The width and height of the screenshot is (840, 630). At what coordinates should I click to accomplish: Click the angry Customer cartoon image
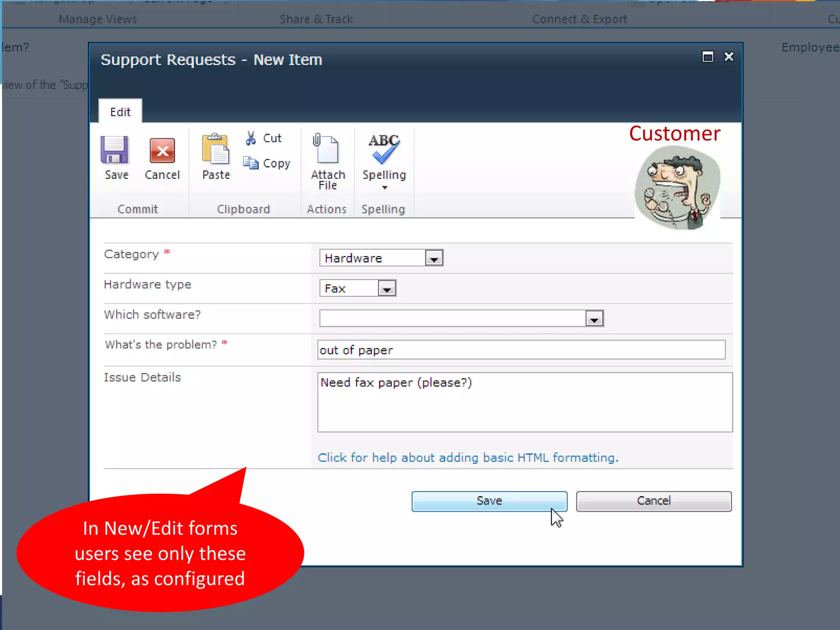[x=678, y=187]
